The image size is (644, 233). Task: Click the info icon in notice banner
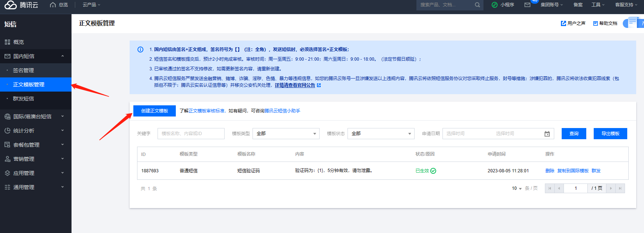140,50
